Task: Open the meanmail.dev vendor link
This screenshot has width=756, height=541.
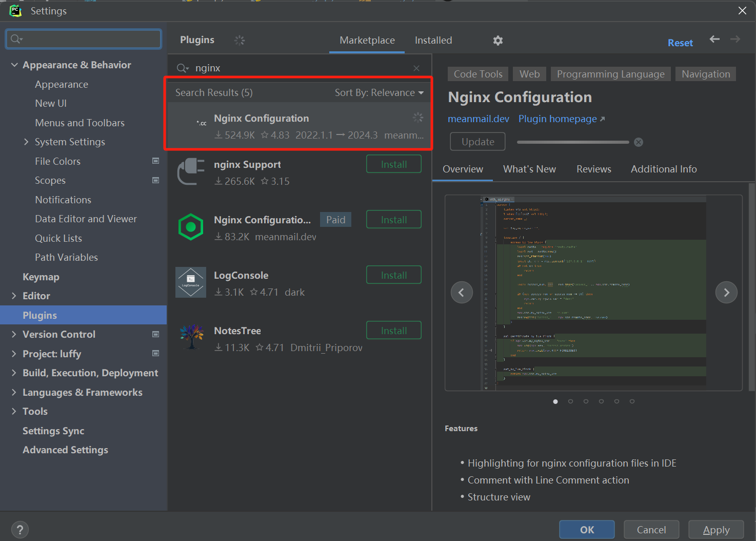Action: [479, 119]
